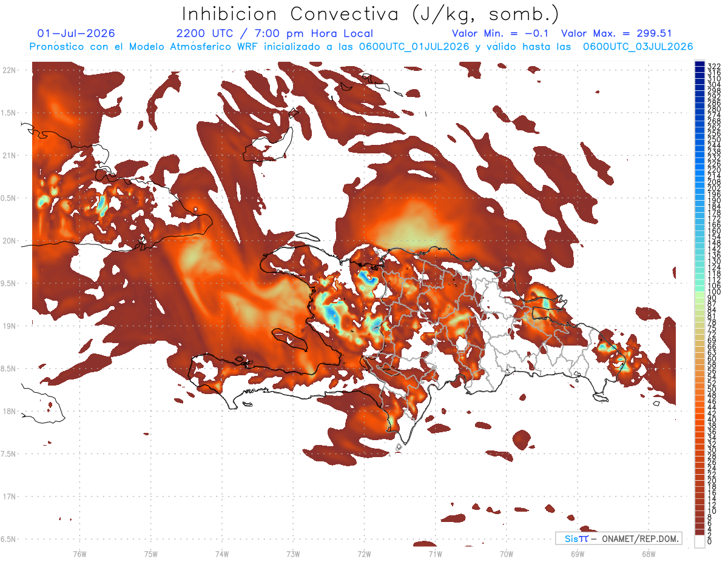728x562 pixels.
Task: Click the "21N" latitude label
Action: pyautogui.click(x=9, y=156)
